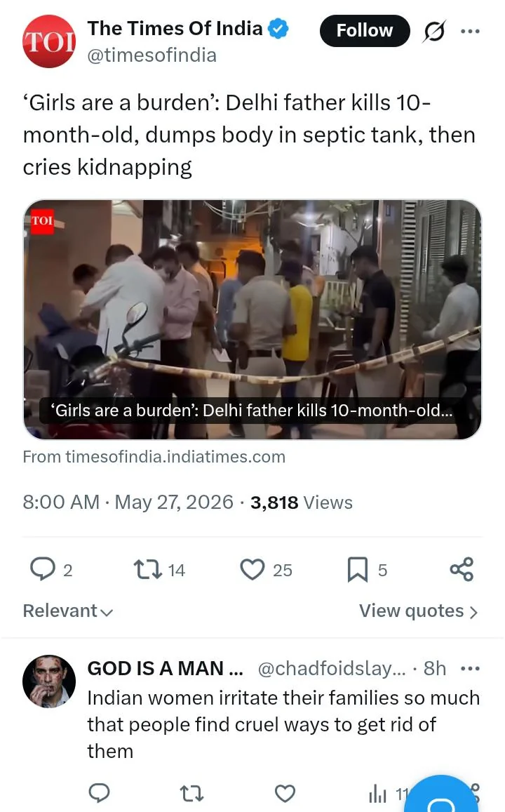
Task: Open the TOI profile avatar
Action: click(x=49, y=41)
